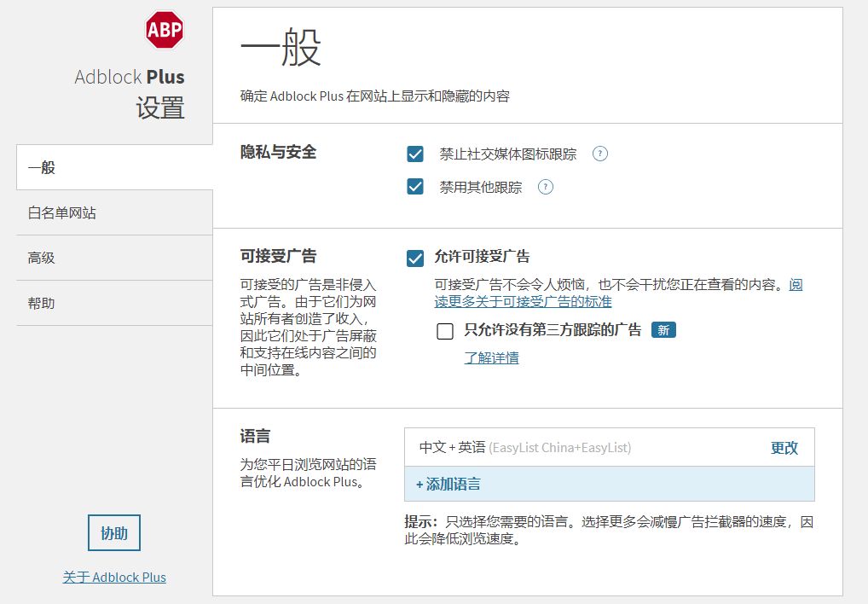Click the 可接受广告 section title
Image resolution: width=868 pixels, height=604 pixels.
pyautogui.click(x=278, y=256)
